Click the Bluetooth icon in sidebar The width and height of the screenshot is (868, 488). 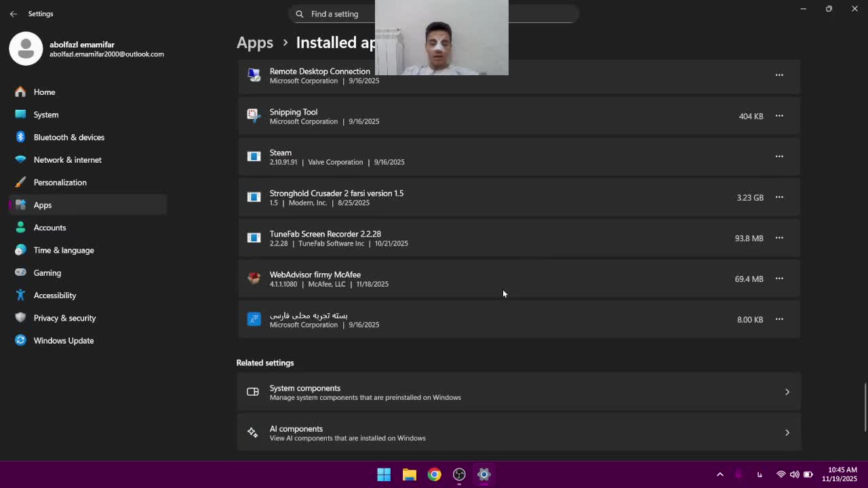coord(20,137)
